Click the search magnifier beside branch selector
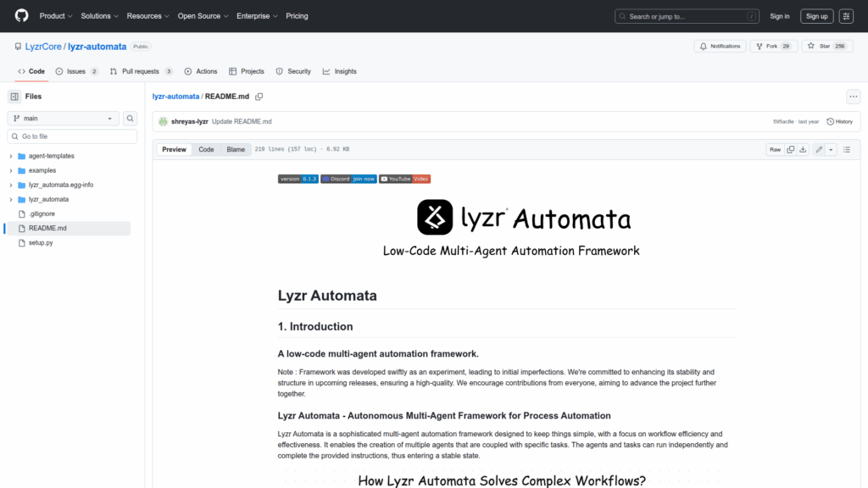 click(x=131, y=119)
